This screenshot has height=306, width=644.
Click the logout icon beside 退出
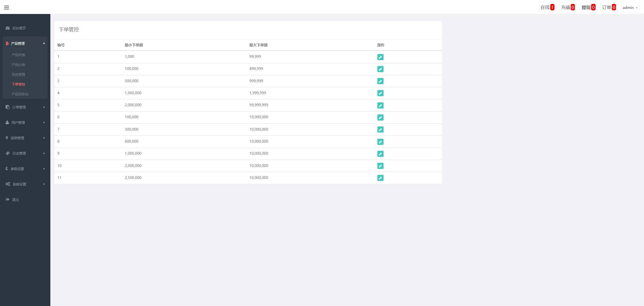coord(8,199)
